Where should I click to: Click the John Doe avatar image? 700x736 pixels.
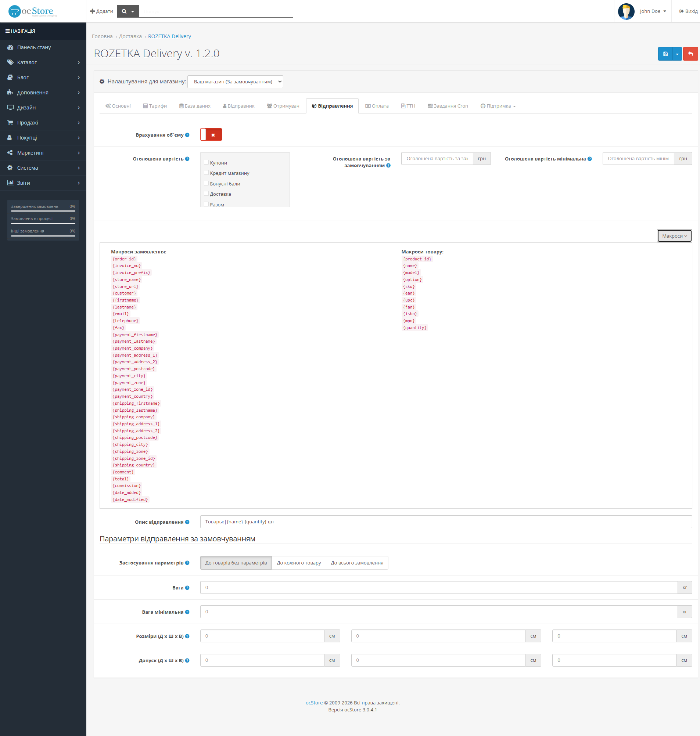[626, 11]
